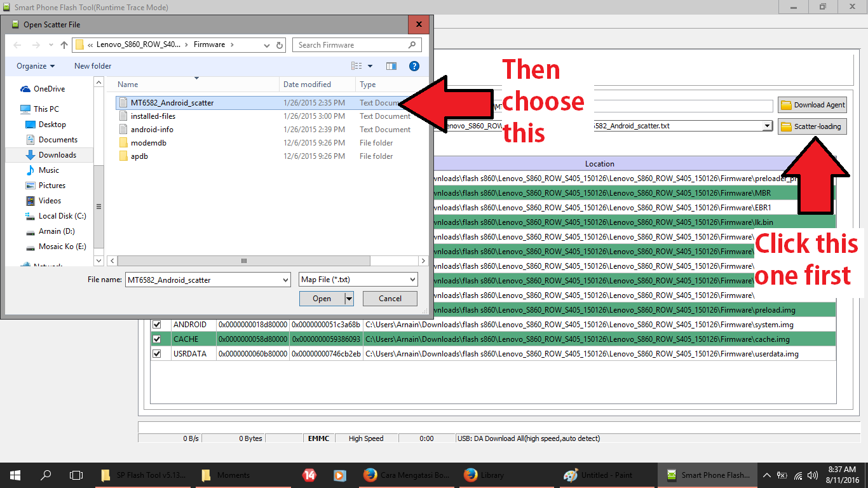Expand scatter file path dropdown in Flash Tool
Viewport: 868px width, 488px height.
coord(768,126)
